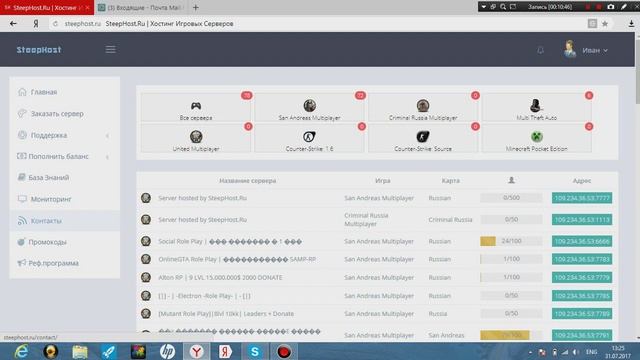Viewport: 640px width, 360px height.
Task: Click Адрес column header
Action: (x=582, y=180)
